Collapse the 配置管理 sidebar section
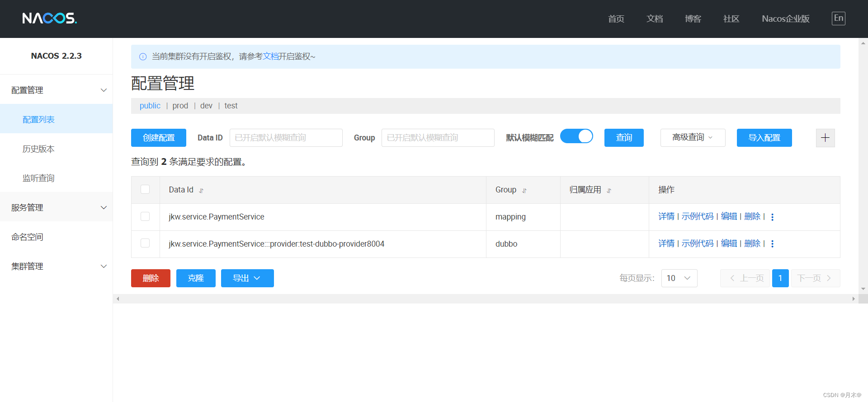 [x=57, y=90]
